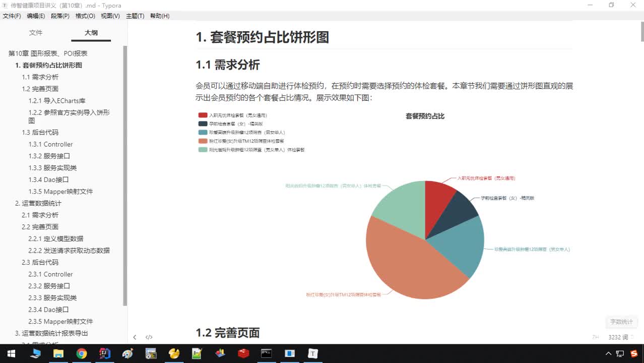Click the red legend swatch 入职无忧体检套餐
This screenshot has height=363, width=644.
coord(203,115)
